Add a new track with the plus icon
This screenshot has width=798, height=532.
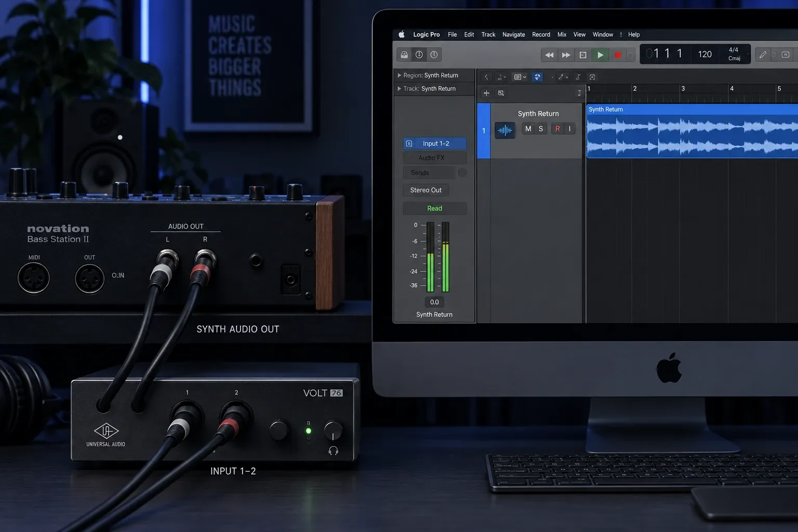(x=486, y=93)
